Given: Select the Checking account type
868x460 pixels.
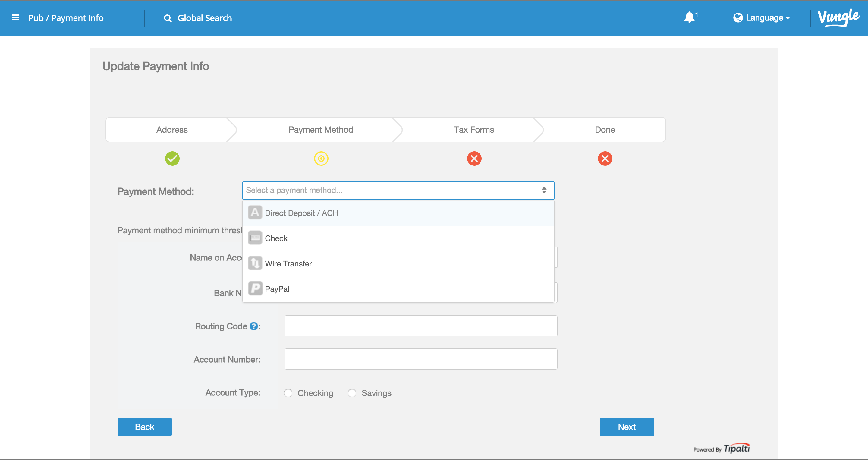Looking at the screenshot, I should pos(288,393).
